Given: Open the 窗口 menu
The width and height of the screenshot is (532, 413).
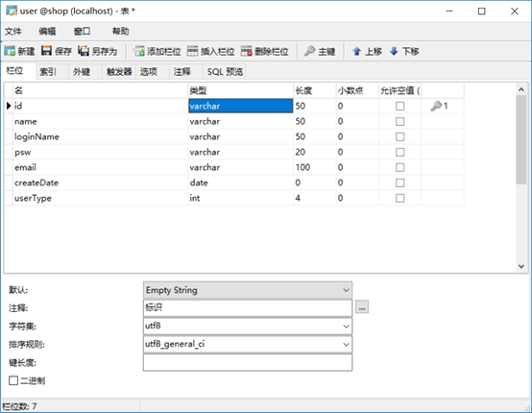Looking at the screenshot, I should pyautogui.click(x=83, y=32).
